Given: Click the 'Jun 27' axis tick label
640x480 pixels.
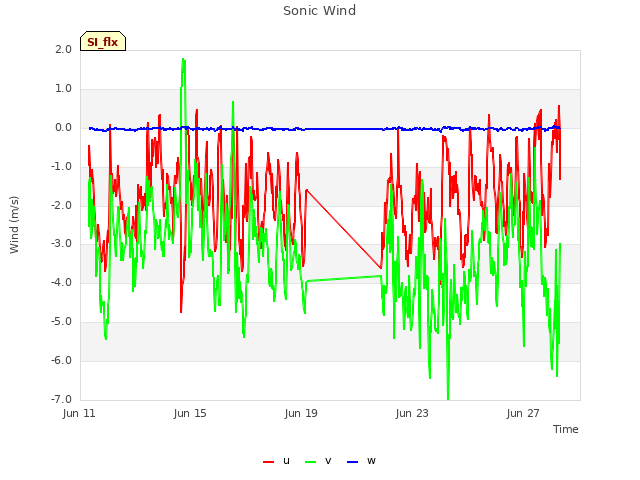Looking at the screenshot, I should (523, 413).
